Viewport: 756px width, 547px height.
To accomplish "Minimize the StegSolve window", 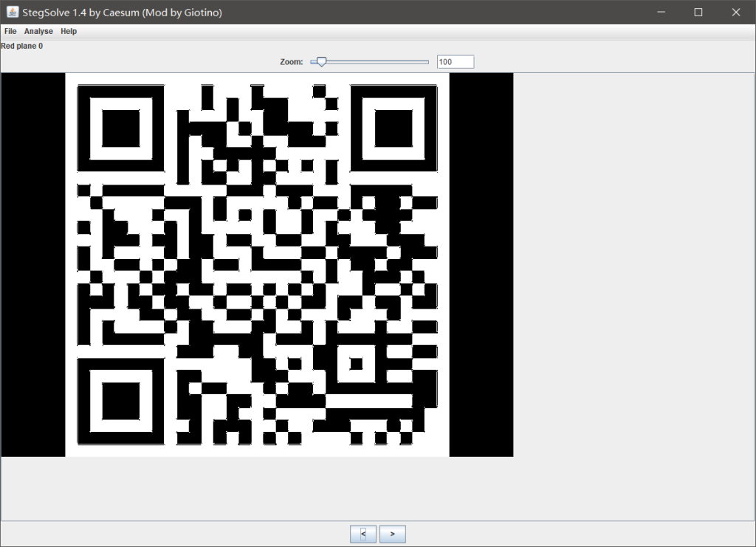I will [x=661, y=12].
